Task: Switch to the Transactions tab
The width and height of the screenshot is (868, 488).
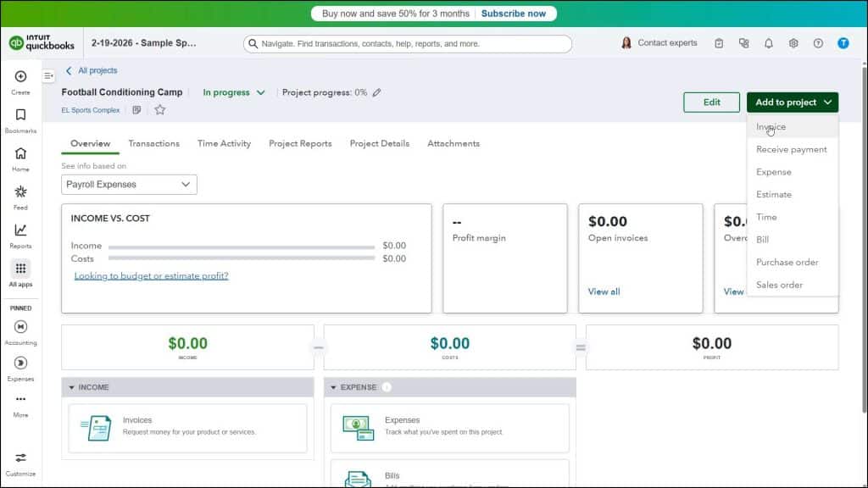Action: (154, 143)
